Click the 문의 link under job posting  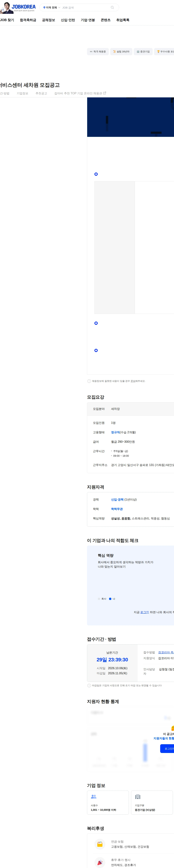tap(133, 381)
